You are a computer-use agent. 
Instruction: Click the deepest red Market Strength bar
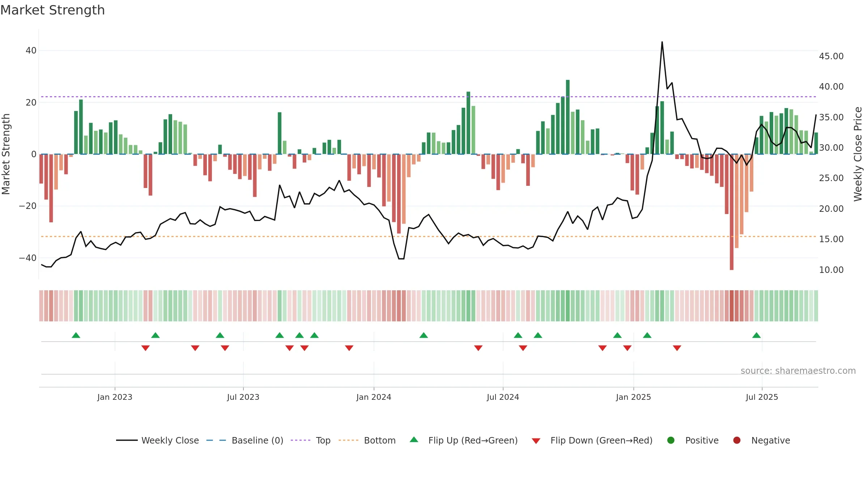tap(732, 212)
